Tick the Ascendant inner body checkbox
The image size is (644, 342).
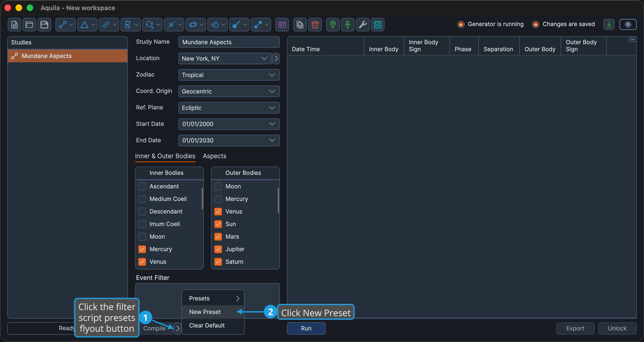[142, 186]
